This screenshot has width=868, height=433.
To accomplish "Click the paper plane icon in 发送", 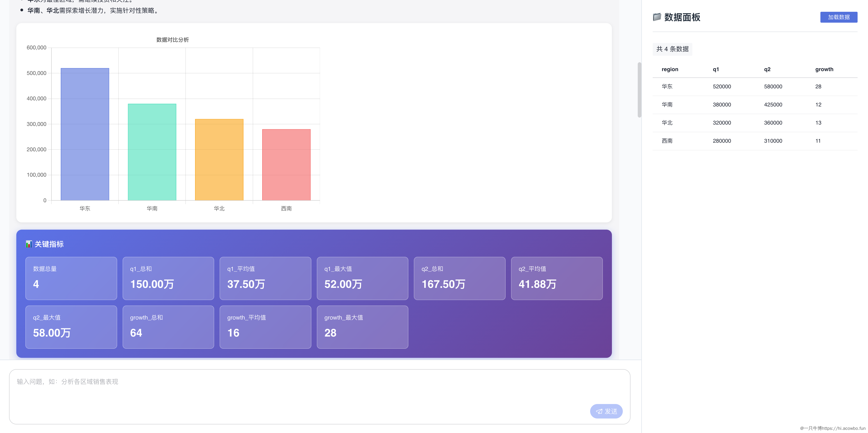I will click(x=599, y=411).
